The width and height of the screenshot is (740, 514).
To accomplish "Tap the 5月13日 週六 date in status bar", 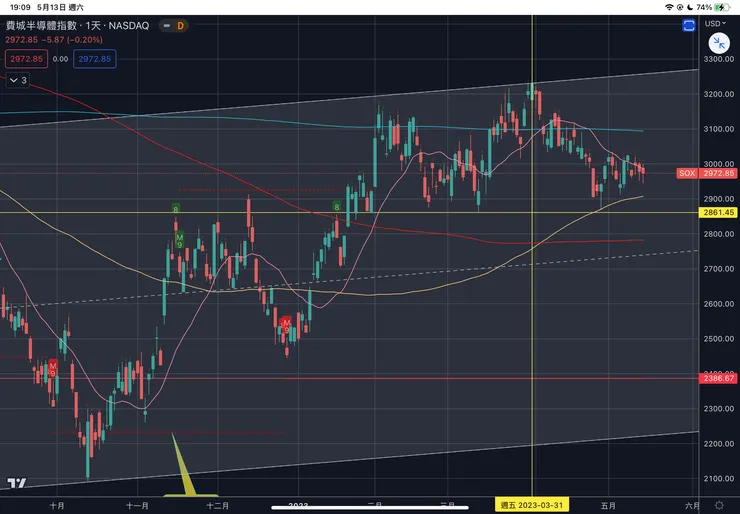I will pyautogui.click(x=60, y=7).
